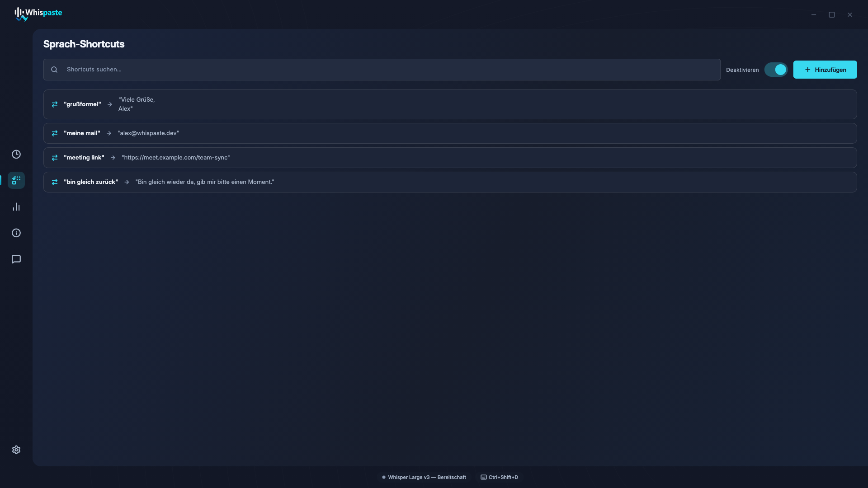Click the "Viele Grüße, Alex" replacement text

[137, 104]
